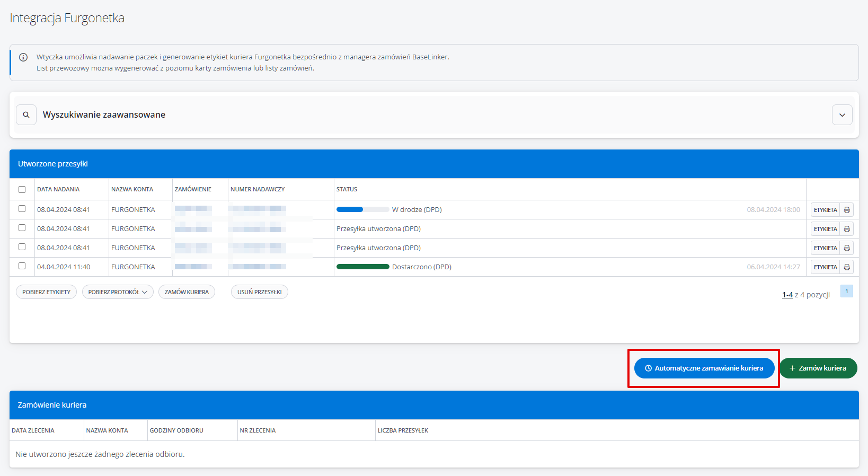Open the Pobierz protokół dropdown
Screen dimensions: 868x476
point(118,292)
